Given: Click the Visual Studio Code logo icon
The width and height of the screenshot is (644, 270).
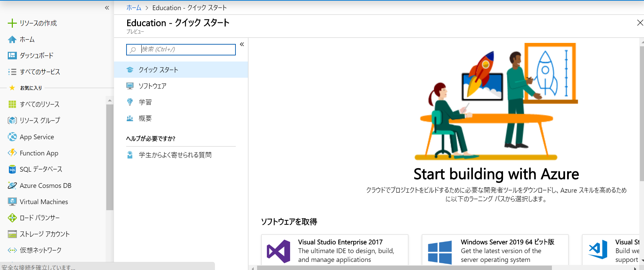Looking at the screenshot, I should 598,249.
